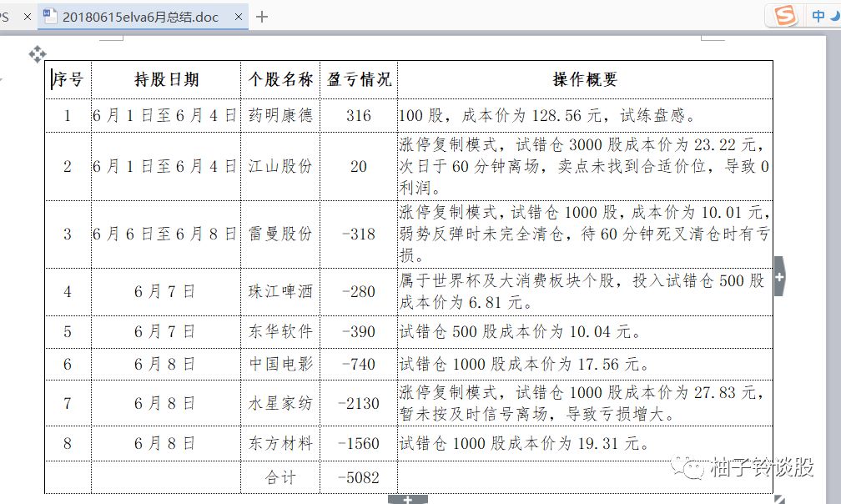Click the 江山股份 stock name cell

tap(280, 166)
